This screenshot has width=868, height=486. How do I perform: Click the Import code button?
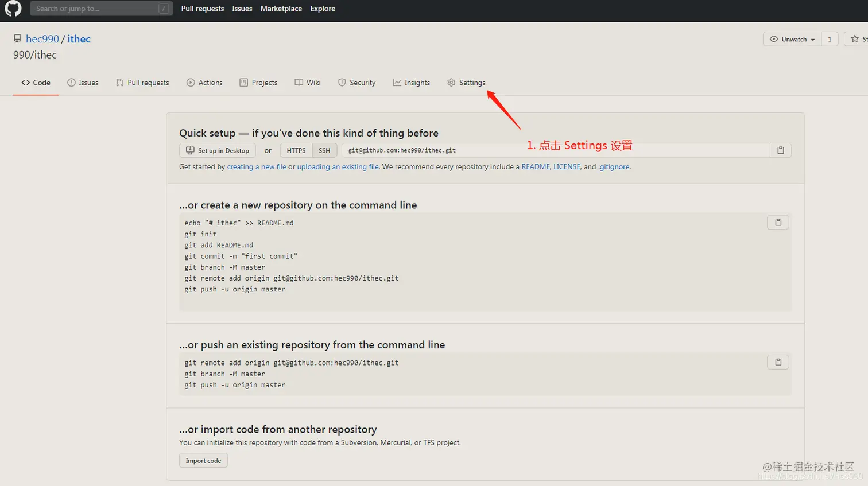tap(203, 461)
